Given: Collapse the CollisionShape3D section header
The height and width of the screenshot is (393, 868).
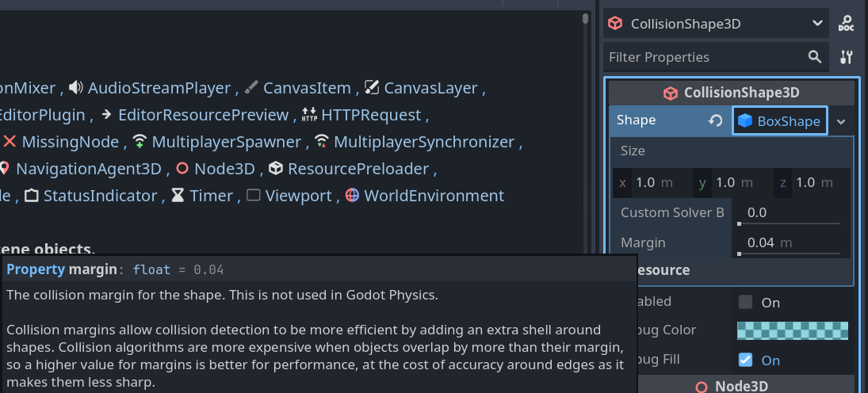Looking at the screenshot, I should pyautogui.click(x=731, y=93).
